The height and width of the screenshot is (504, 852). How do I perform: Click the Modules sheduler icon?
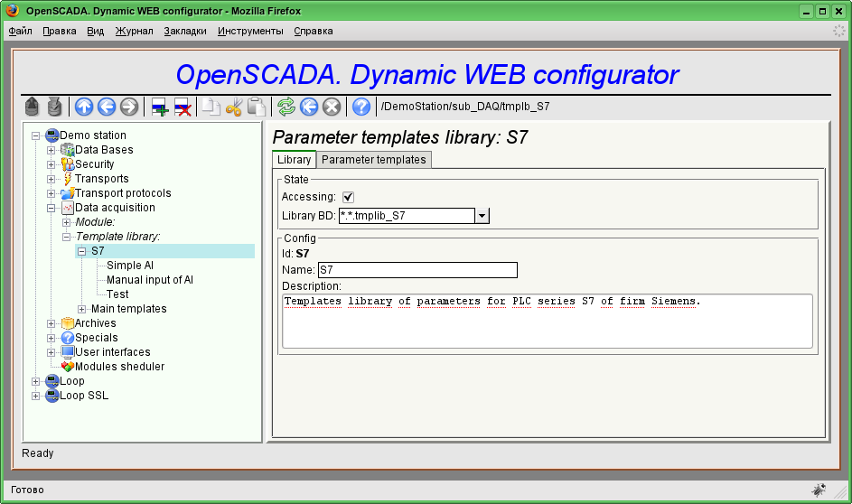coord(68,367)
